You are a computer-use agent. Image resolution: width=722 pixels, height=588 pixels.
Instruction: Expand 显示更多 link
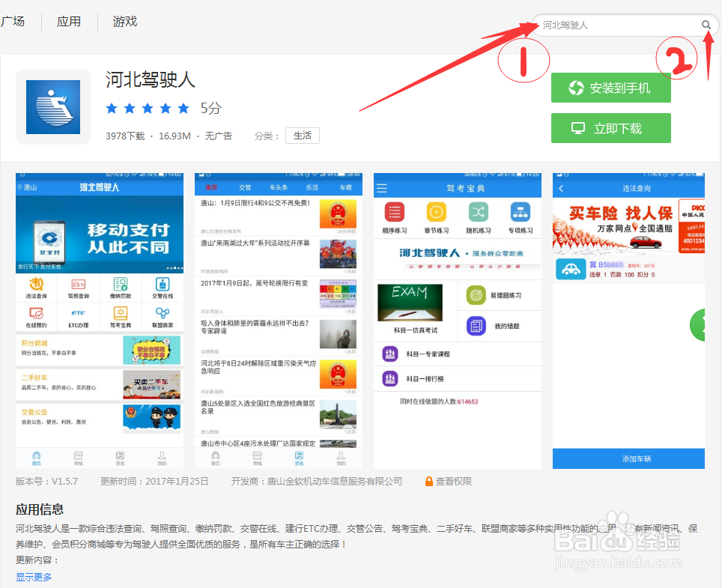[34, 577]
